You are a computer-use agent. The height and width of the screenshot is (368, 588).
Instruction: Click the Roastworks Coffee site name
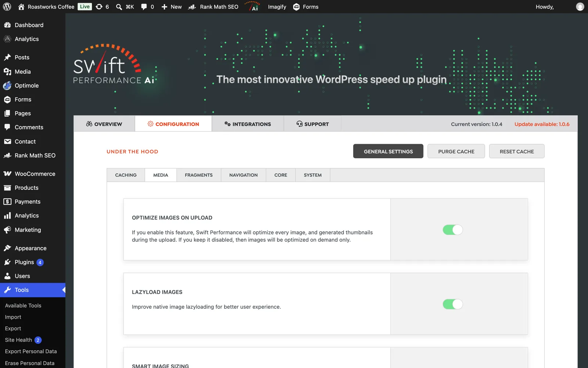click(x=51, y=7)
